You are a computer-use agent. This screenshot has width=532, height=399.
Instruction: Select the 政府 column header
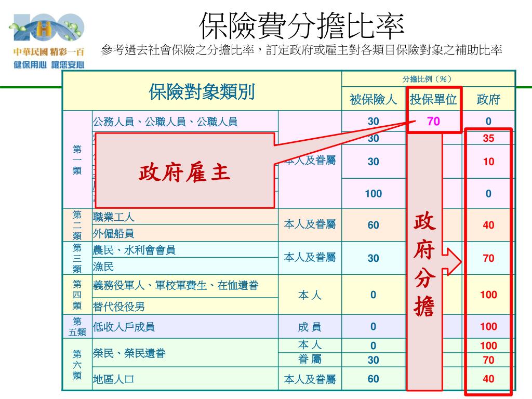(488, 99)
